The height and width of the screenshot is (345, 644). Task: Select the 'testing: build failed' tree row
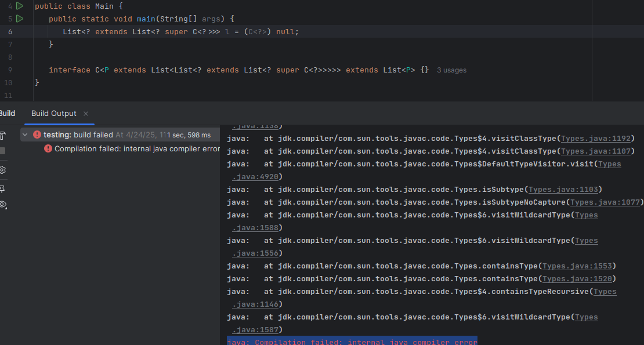[x=120, y=135]
